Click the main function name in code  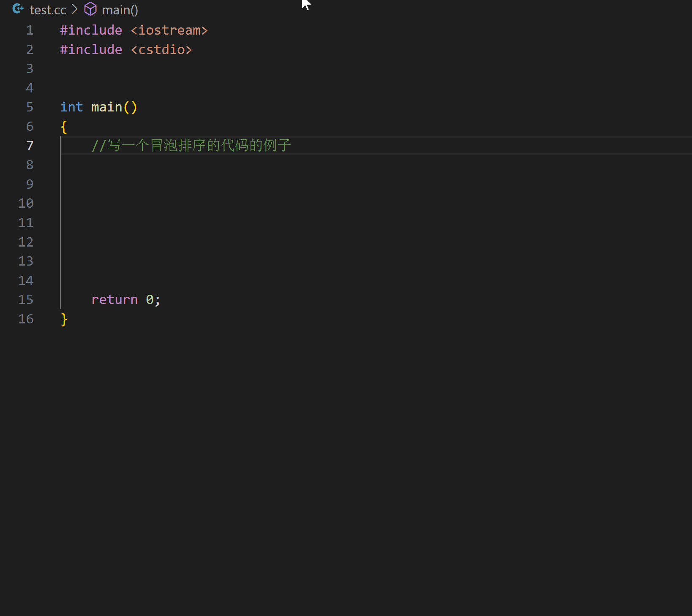[x=106, y=107]
